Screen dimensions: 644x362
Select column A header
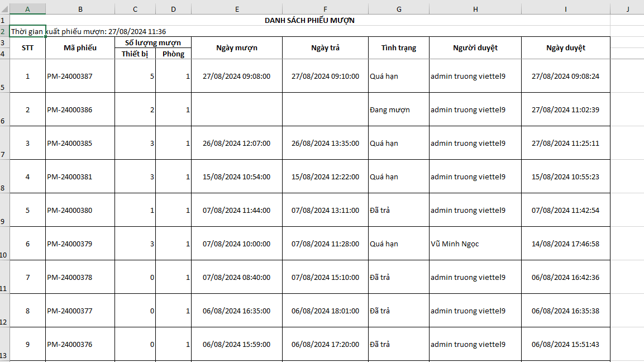click(x=27, y=9)
